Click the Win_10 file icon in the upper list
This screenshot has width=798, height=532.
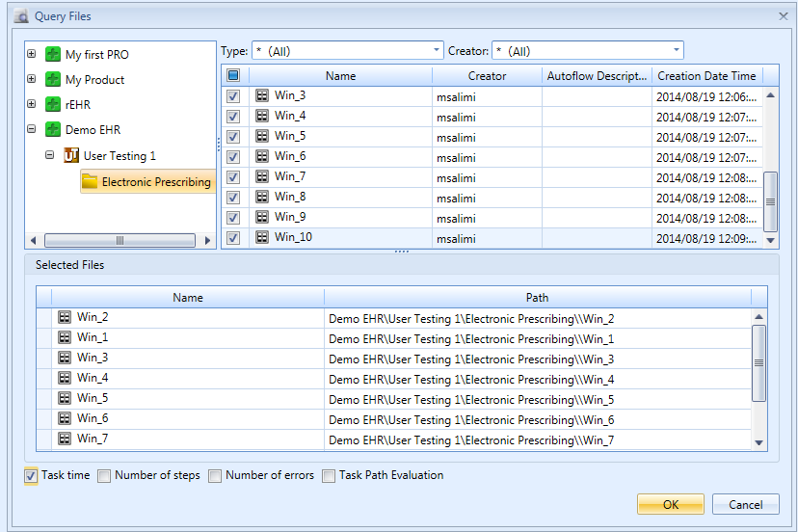(x=262, y=237)
